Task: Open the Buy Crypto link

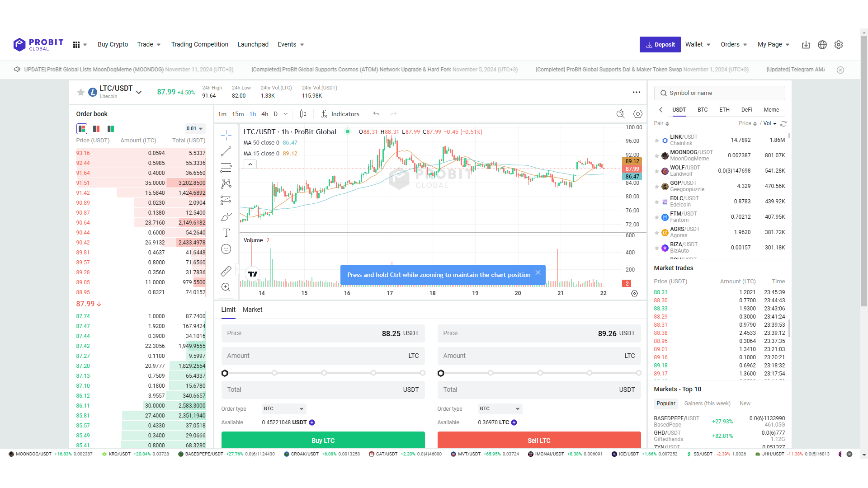Action: (x=113, y=44)
